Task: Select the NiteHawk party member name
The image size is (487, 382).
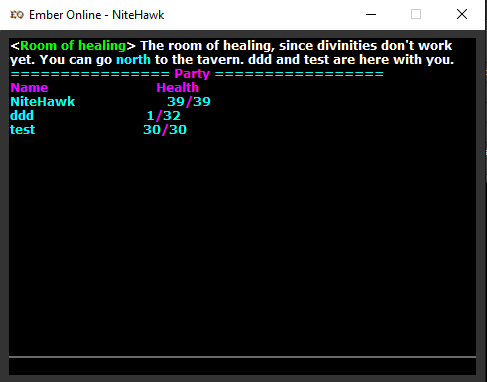Action: click(x=43, y=102)
